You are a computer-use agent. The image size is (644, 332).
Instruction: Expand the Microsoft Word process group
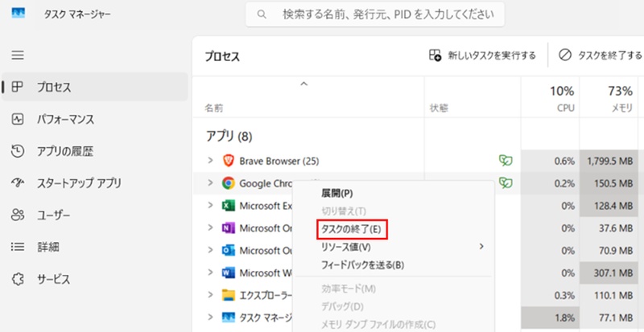coord(211,273)
